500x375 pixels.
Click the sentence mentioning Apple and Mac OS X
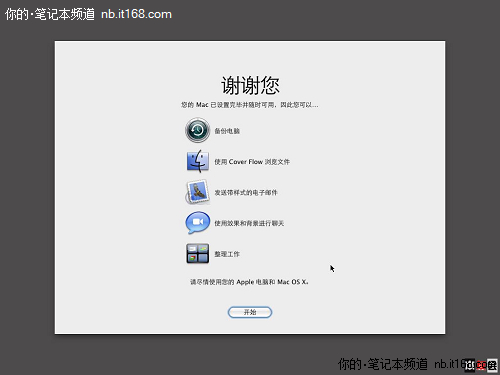pyautogui.click(x=249, y=282)
